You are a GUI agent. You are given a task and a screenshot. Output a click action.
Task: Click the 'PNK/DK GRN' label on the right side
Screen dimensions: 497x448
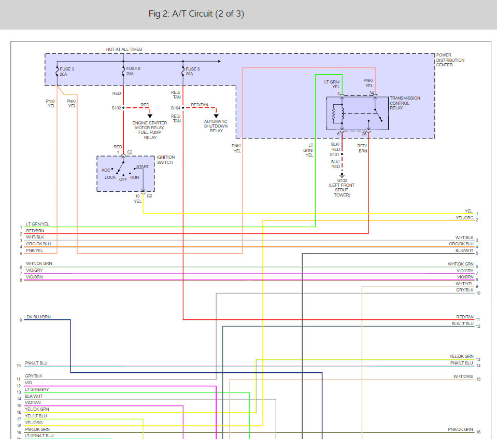[x=460, y=429]
